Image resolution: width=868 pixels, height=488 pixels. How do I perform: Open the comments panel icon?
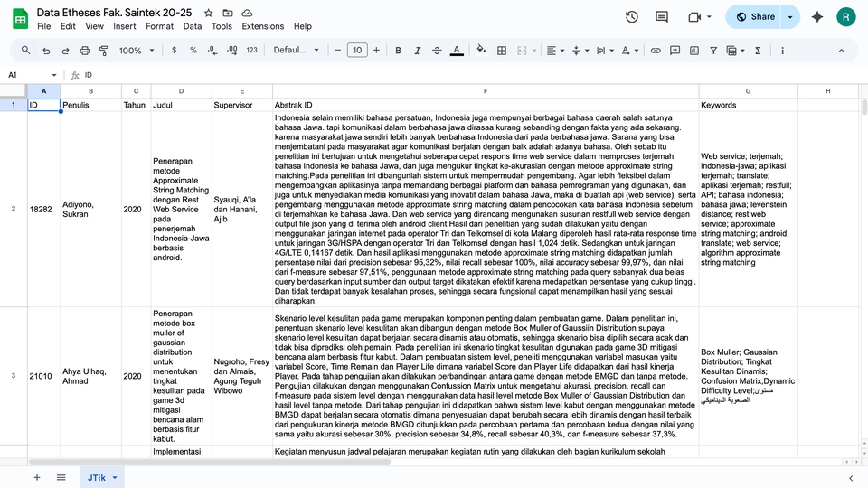click(x=662, y=17)
